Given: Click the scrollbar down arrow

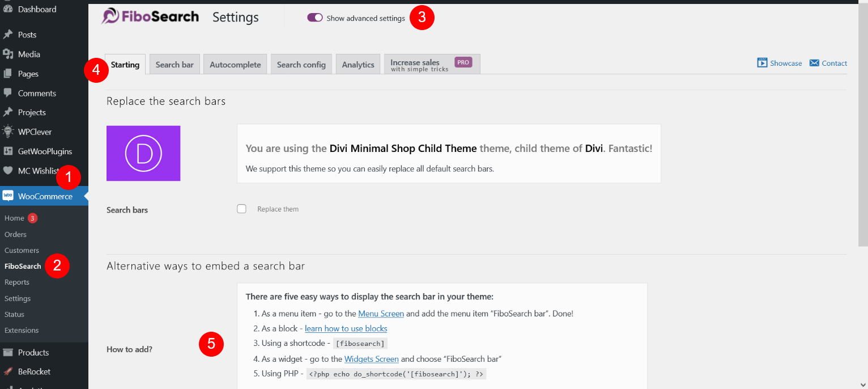Looking at the screenshot, I should (x=862, y=384).
